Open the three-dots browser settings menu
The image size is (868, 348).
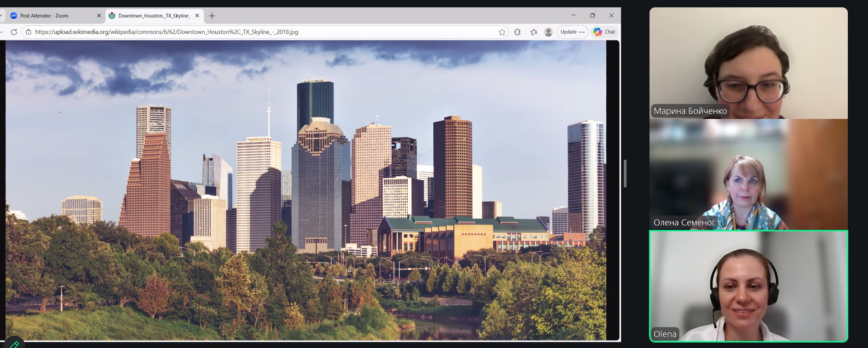[582, 32]
